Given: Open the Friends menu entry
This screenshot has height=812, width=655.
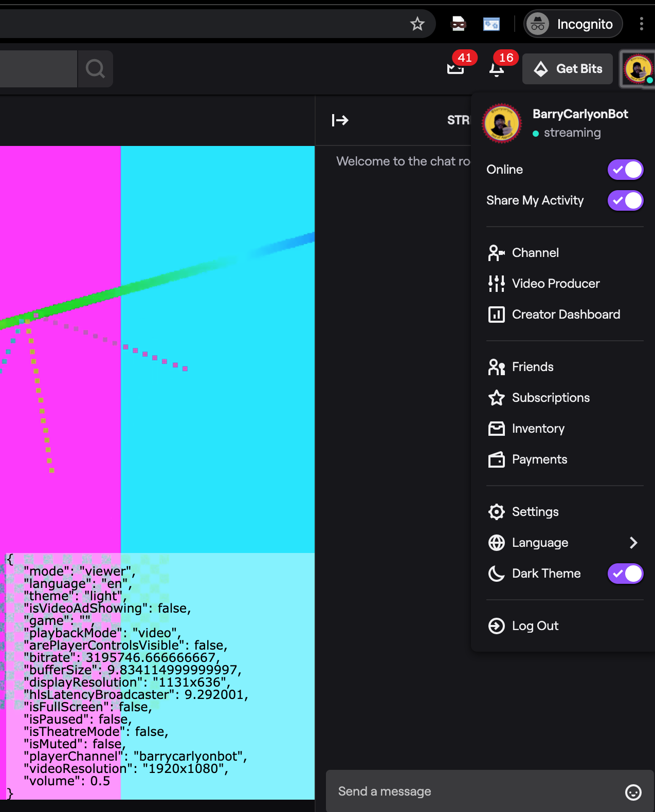Looking at the screenshot, I should point(565,367).
